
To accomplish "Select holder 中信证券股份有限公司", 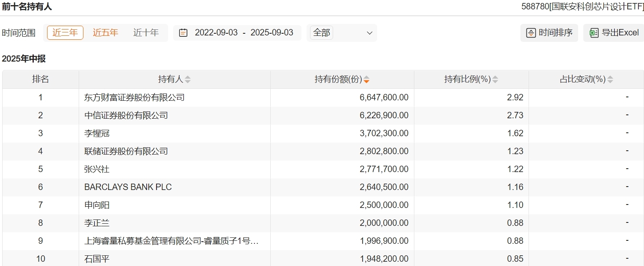I will (126, 115).
